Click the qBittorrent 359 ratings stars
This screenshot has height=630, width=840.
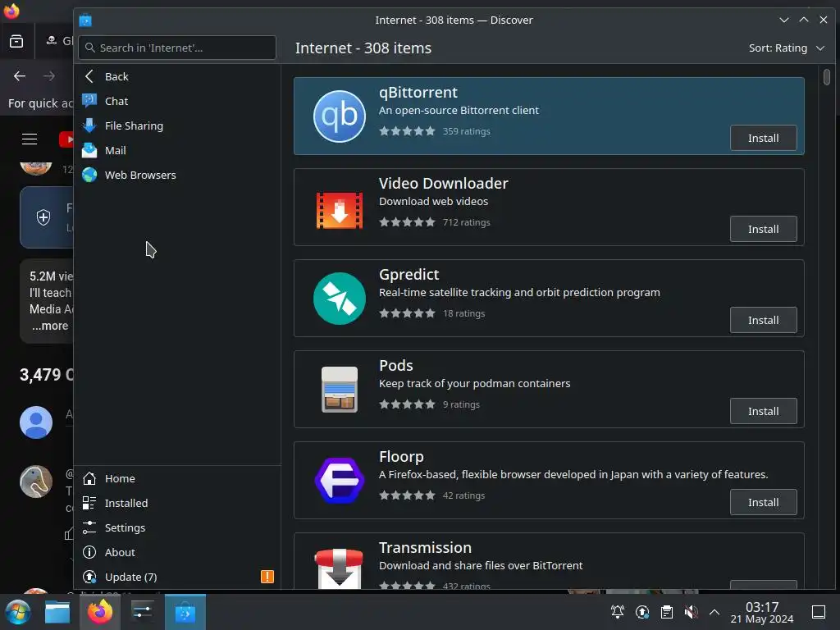click(407, 131)
